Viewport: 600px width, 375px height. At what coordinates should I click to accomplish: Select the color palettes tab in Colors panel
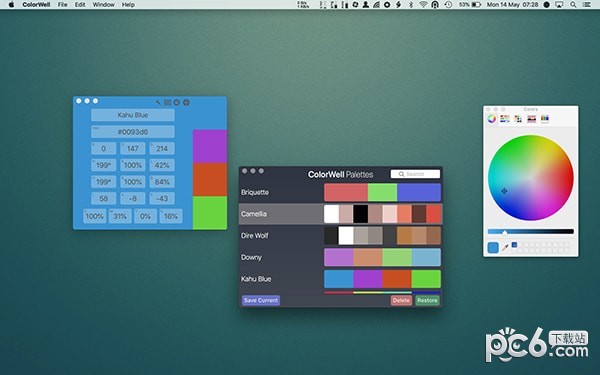518,119
